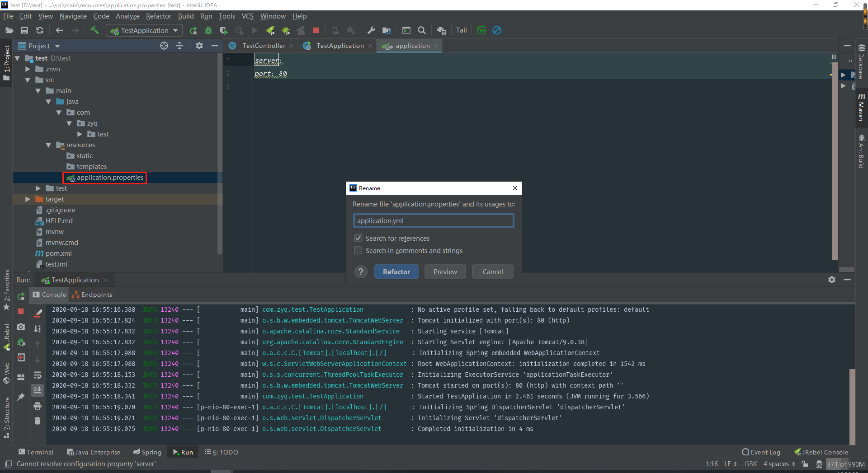
Task: Open Settings with the wrench icon
Action: (371, 30)
